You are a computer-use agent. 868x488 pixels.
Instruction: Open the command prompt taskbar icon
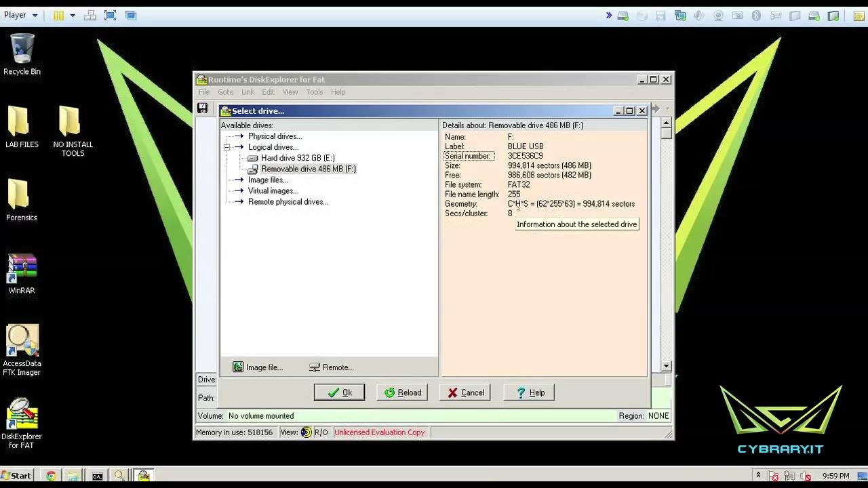click(x=97, y=476)
